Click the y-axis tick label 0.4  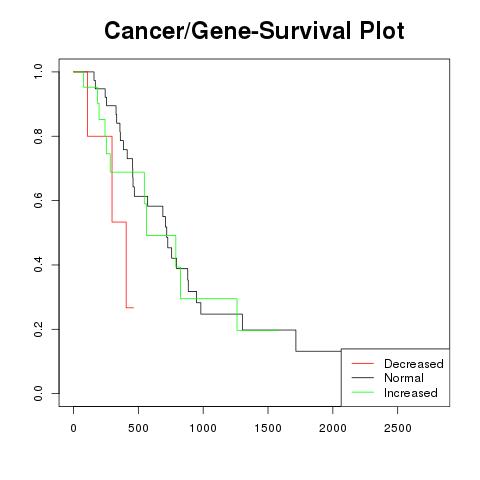coord(38,265)
